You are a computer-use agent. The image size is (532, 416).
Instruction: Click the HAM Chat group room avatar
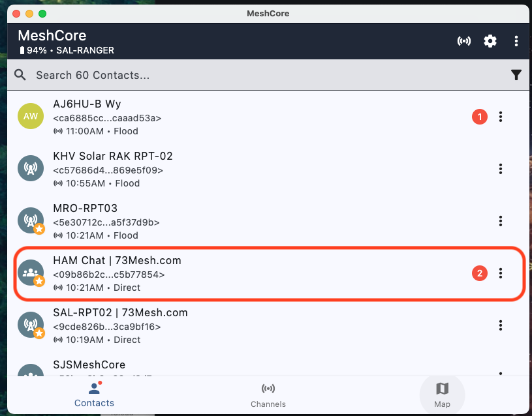pyautogui.click(x=31, y=273)
